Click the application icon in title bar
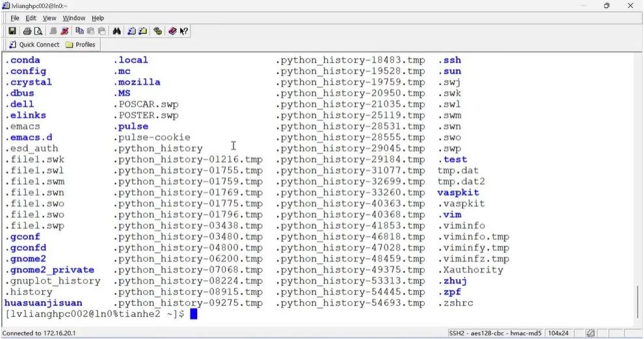Screen dimensions: 644x339 click(6, 6)
